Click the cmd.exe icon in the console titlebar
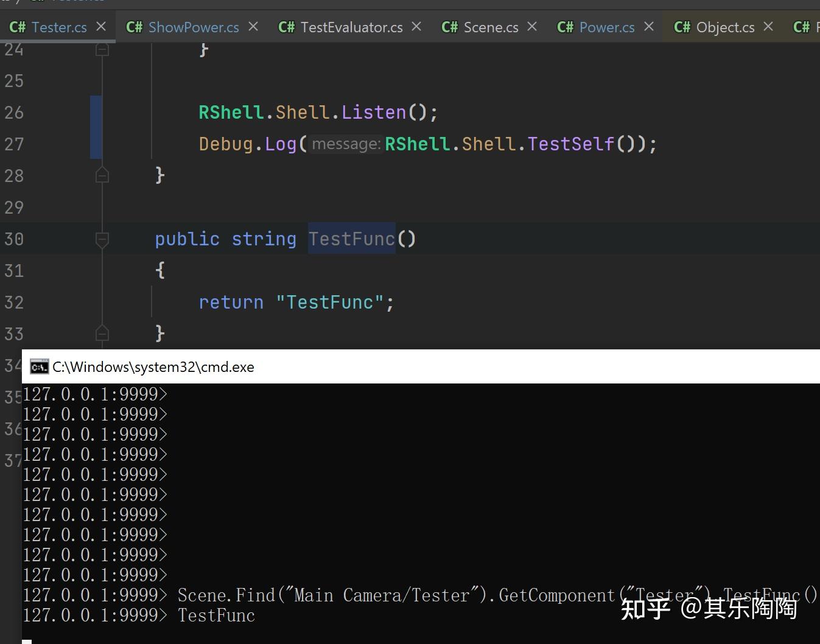This screenshot has width=820, height=644. [x=38, y=366]
